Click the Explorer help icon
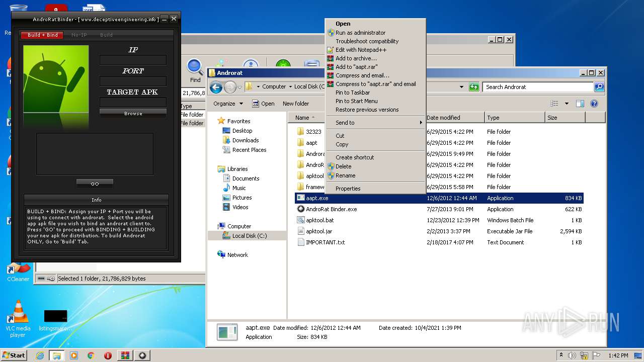The image size is (644, 362). click(x=594, y=104)
